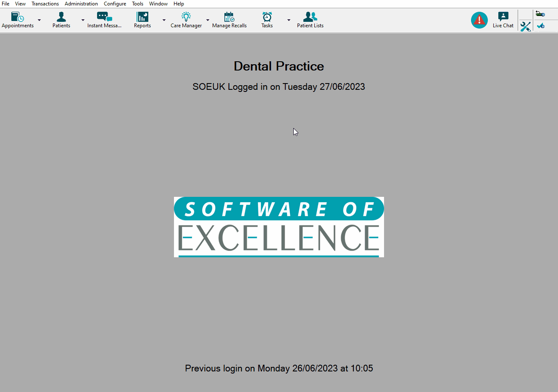This screenshot has width=558, height=392.
Task: Open the Transactions menu
Action: point(45,4)
